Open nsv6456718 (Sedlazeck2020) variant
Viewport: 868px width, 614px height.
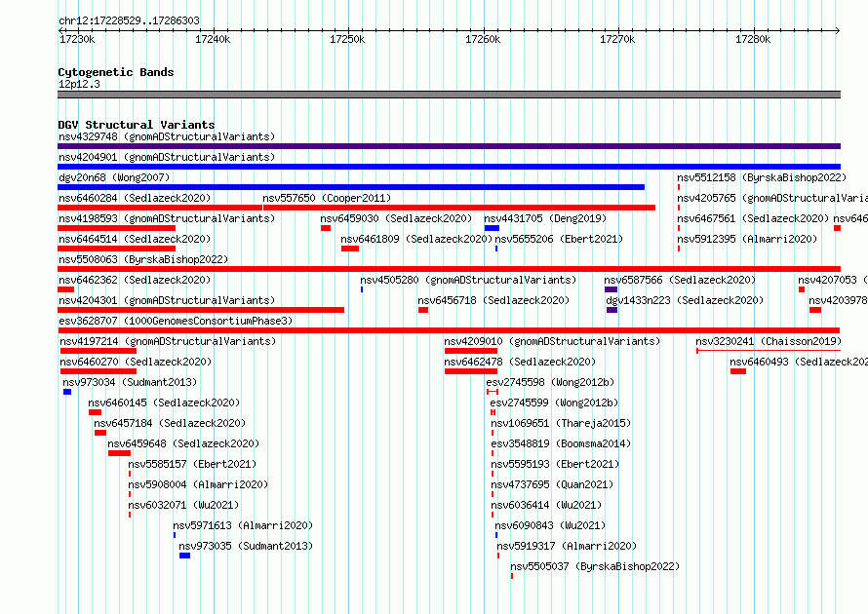493,300
